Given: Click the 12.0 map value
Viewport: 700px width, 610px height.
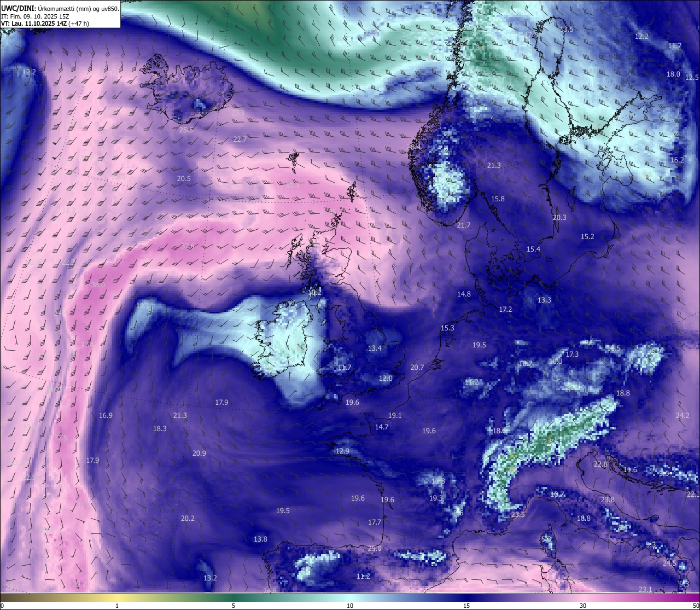Looking at the screenshot, I should [x=386, y=379].
